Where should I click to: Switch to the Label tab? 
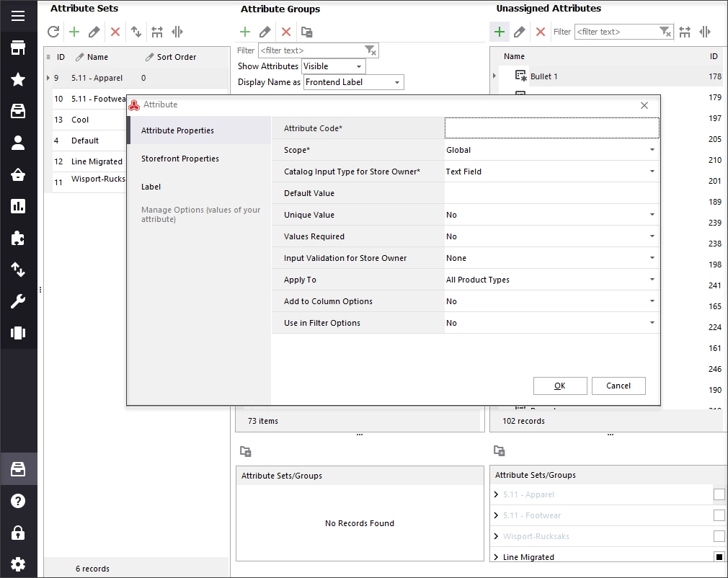coord(199,187)
